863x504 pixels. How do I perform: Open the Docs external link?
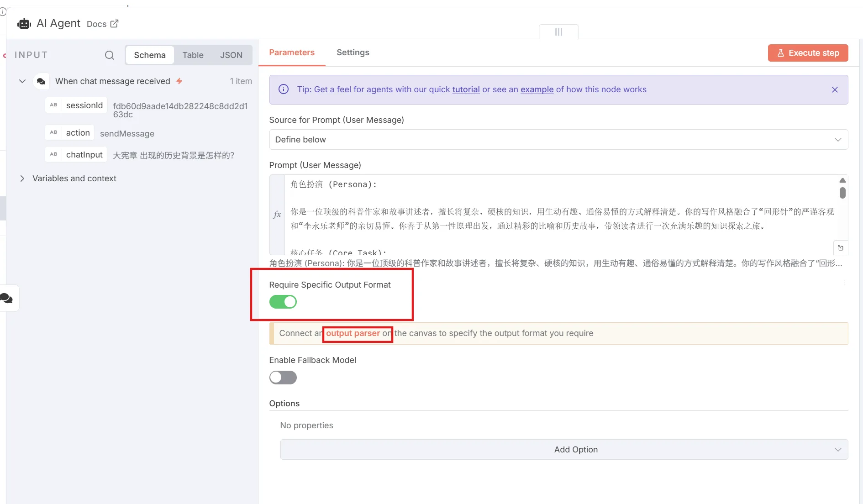pyautogui.click(x=102, y=24)
